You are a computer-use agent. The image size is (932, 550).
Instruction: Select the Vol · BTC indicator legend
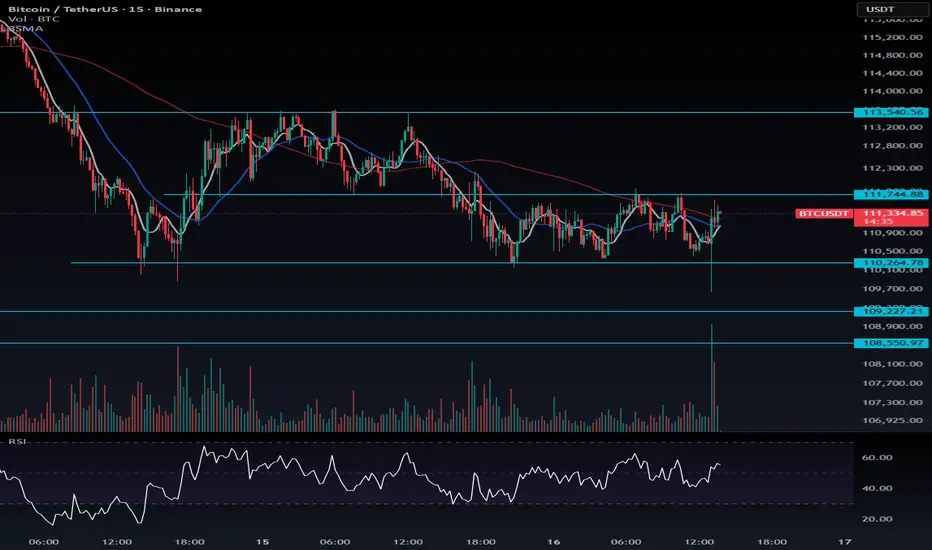click(x=28, y=20)
